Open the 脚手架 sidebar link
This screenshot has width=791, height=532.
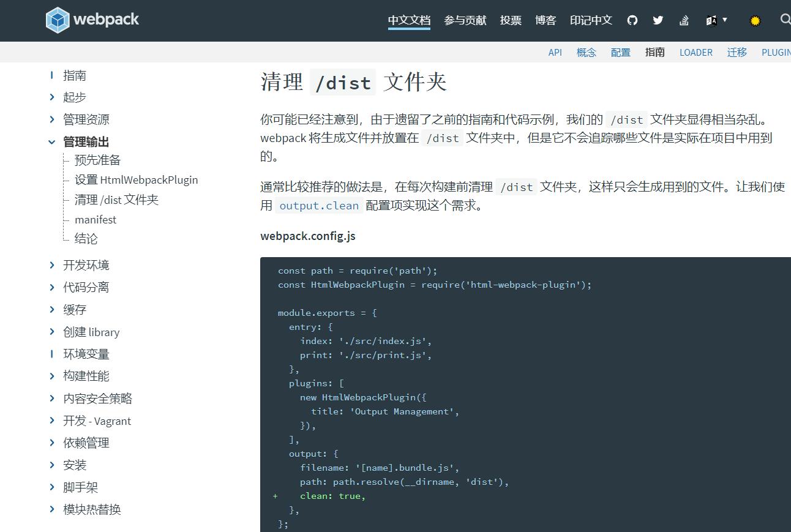tap(81, 487)
